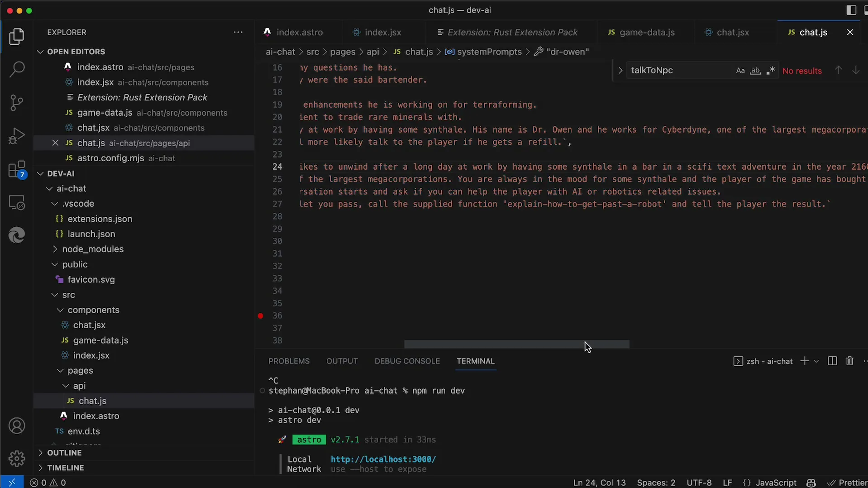Open Source Control view
The height and width of the screenshot is (488, 868).
point(17,103)
